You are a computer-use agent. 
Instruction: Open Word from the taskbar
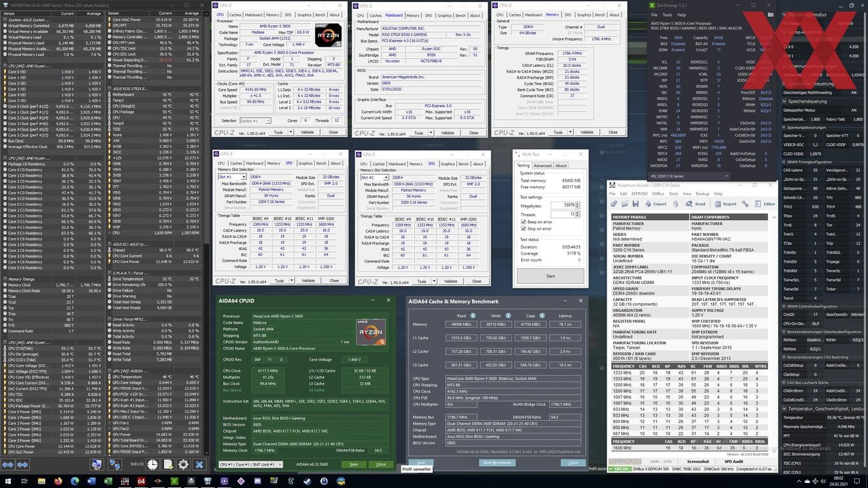click(91, 481)
